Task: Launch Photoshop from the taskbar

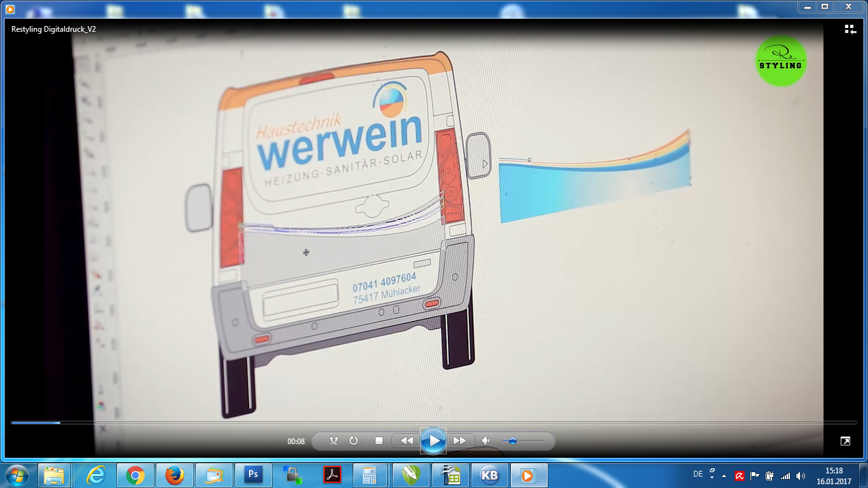Action: (253, 475)
